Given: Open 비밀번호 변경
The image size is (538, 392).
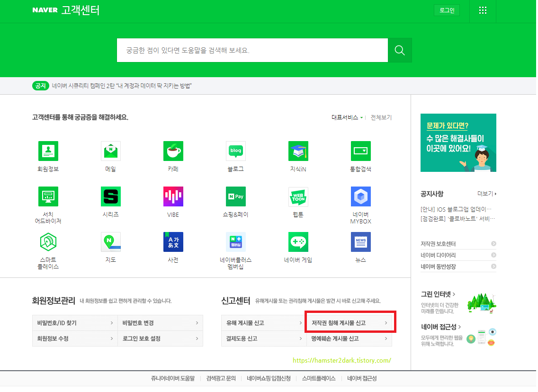Looking at the screenshot, I should (160, 323).
